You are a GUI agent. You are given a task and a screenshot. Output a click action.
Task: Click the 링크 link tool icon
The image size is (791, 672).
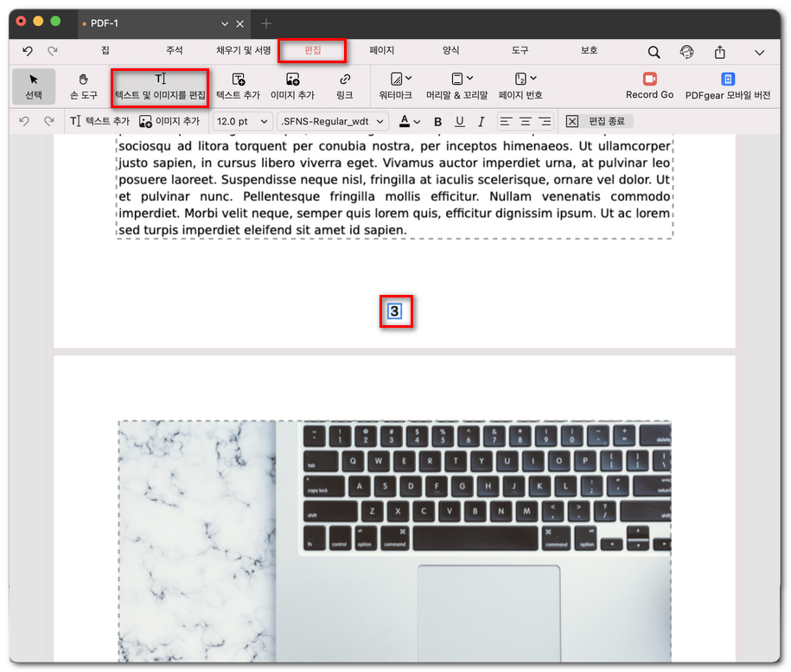click(345, 86)
